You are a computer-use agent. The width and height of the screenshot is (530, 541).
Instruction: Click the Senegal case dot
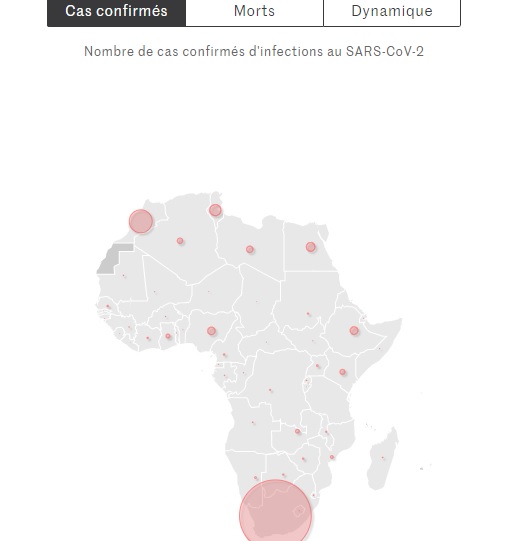click(x=108, y=306)
